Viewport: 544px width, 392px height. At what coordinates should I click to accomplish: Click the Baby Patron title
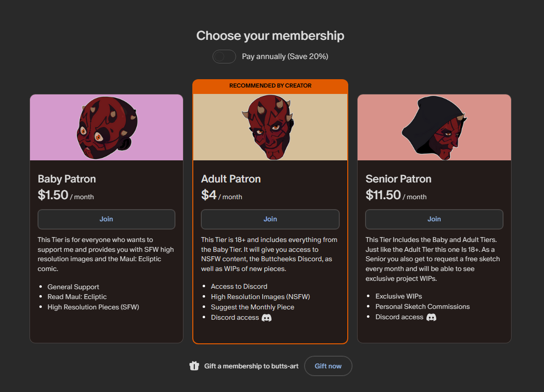pos(67,179)
